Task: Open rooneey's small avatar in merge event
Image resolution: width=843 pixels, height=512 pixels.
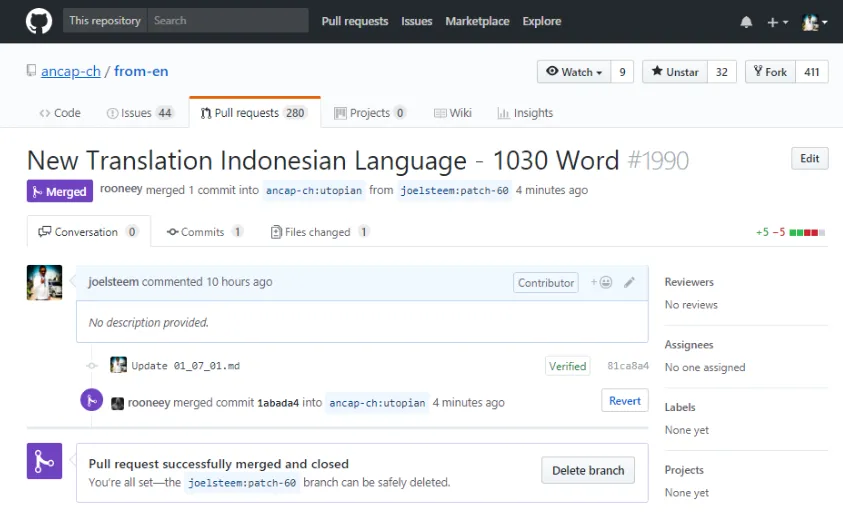Action: click(117, 403)
